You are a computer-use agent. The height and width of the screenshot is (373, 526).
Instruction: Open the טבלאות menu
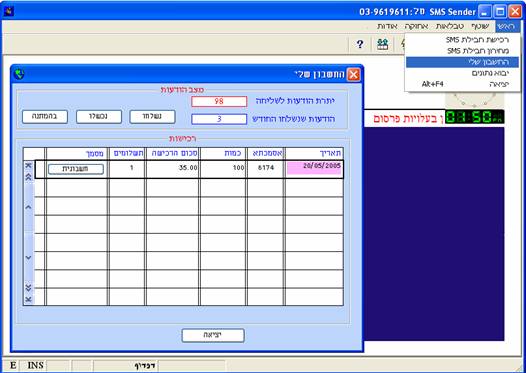click(450, 26)
